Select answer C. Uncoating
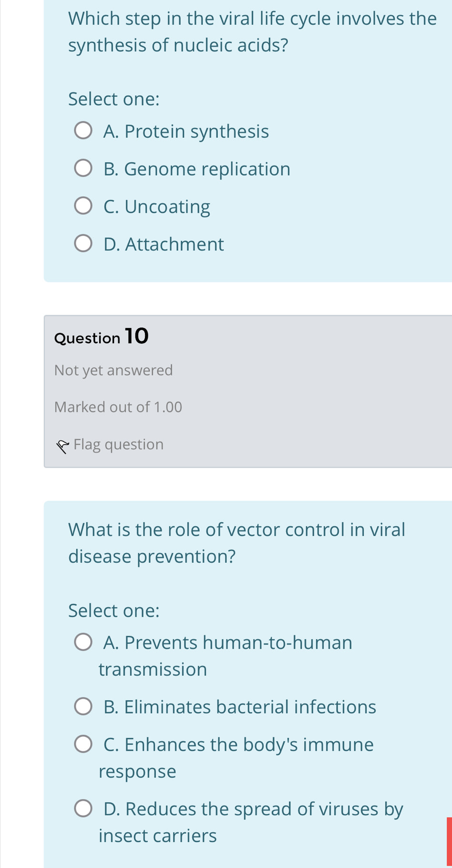Viewport: 452px width, 868px height. [83, 205]
